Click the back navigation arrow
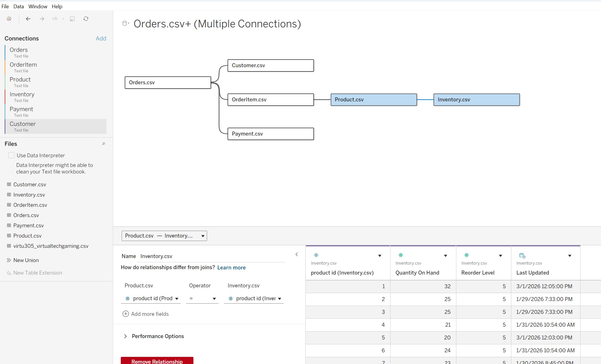The image size is (601, 364). coord(28,19)
